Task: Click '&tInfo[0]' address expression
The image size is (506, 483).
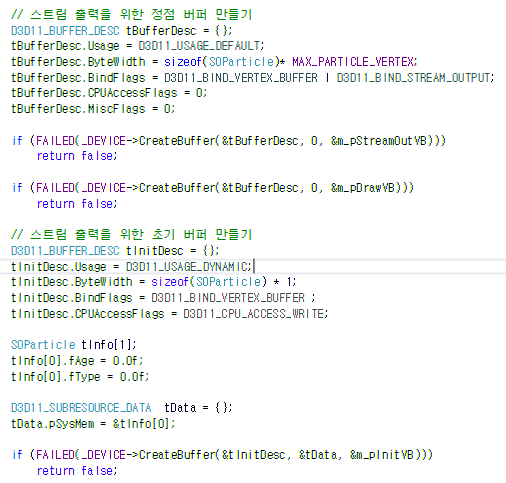Action: tap(142, 424)
